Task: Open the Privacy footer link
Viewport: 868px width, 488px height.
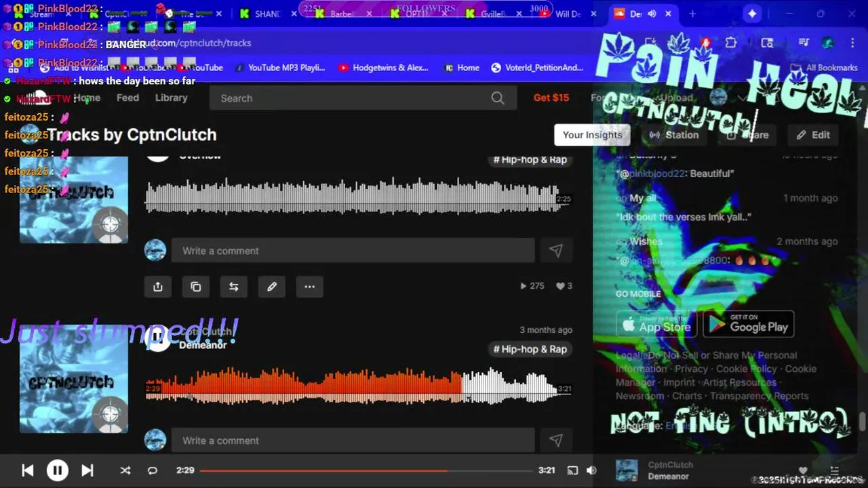Action: 691,369
